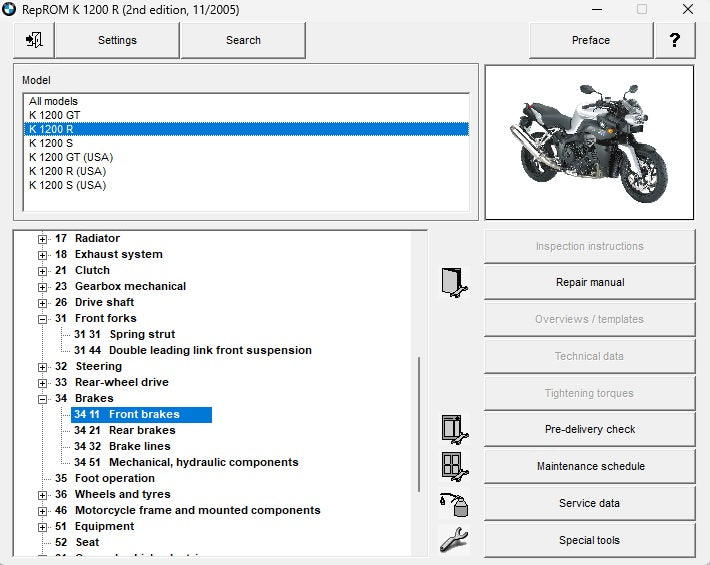Select K 1200 GT (USA) model
This screenshot has width=710, height=565.
tap(70, 157)
